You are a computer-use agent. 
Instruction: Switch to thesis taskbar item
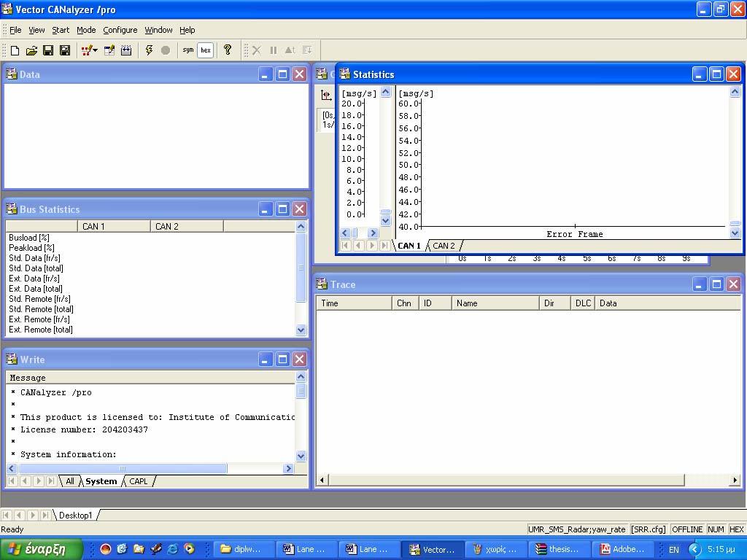560,550
